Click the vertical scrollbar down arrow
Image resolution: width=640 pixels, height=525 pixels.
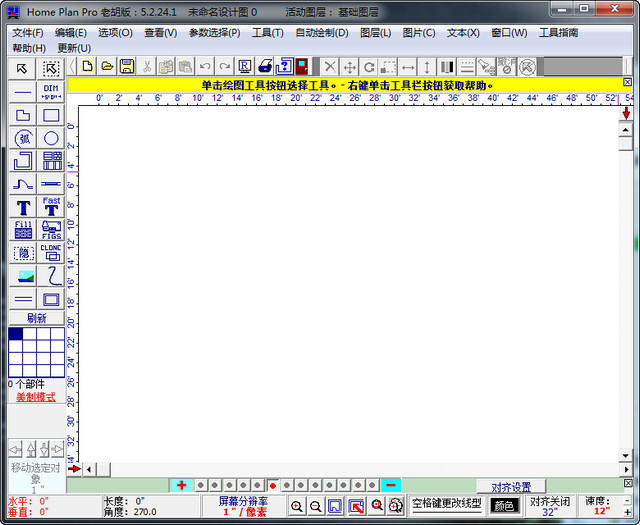tap(625, 456)
